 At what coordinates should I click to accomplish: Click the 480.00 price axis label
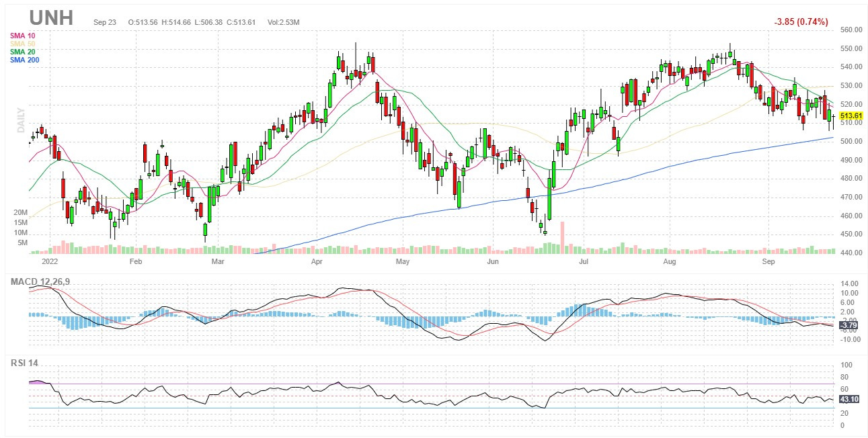(851, 179)
